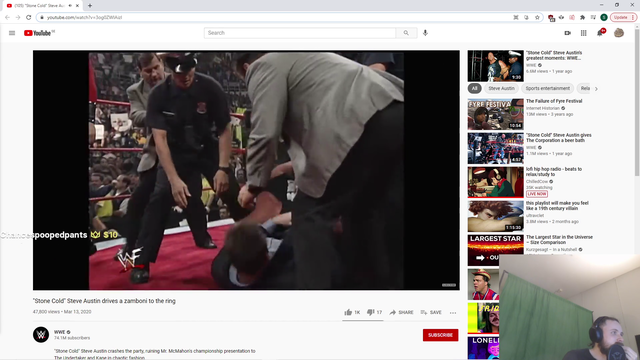Open 'lofi hip hop radio' video title

[x=554, y=172]
